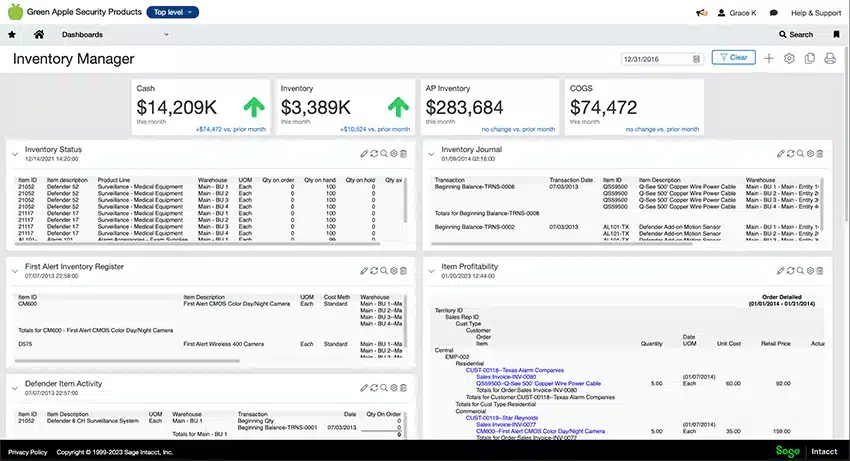Viewport: 850px width, 461px height.
Task: Click the bookmark icon
Action: tap(836, 34)
